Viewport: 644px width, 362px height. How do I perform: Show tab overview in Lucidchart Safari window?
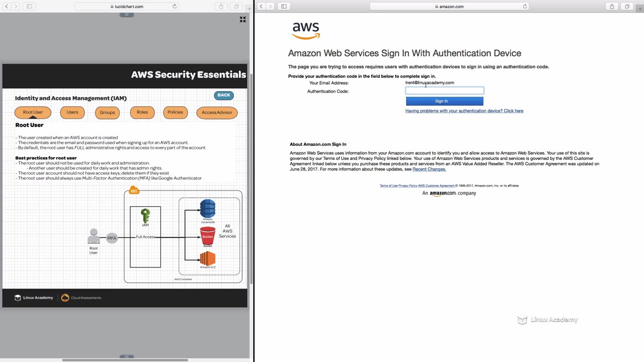point(236,7)
